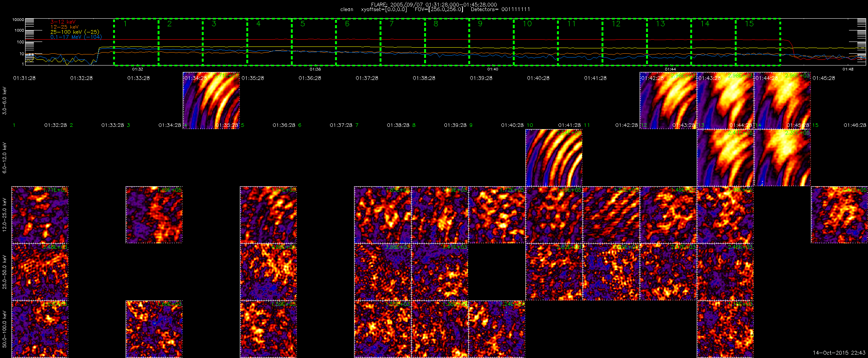Click the yellow 25-100 keV (-25) legend entry
This screenshot has width=868, height=358.
pos(75,32)
